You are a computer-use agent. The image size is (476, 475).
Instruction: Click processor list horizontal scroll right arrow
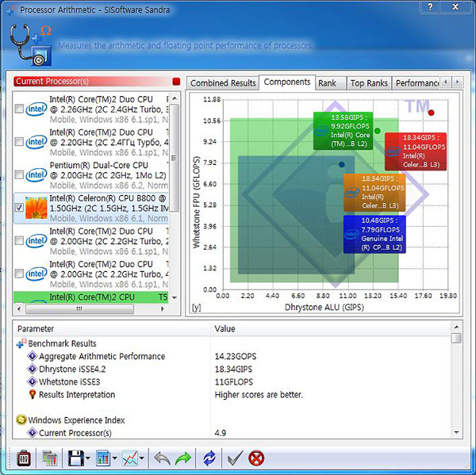162,309
